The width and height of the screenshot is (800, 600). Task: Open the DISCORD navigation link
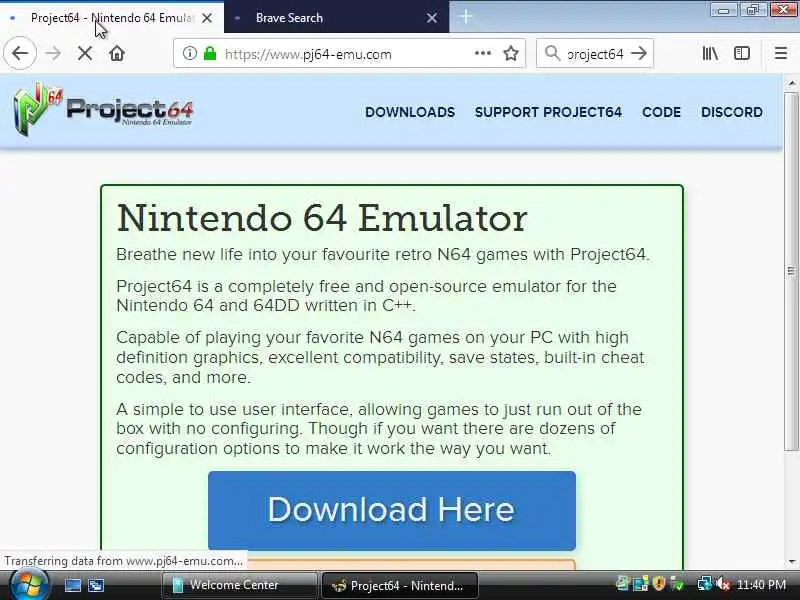click(x=732, y=112)
